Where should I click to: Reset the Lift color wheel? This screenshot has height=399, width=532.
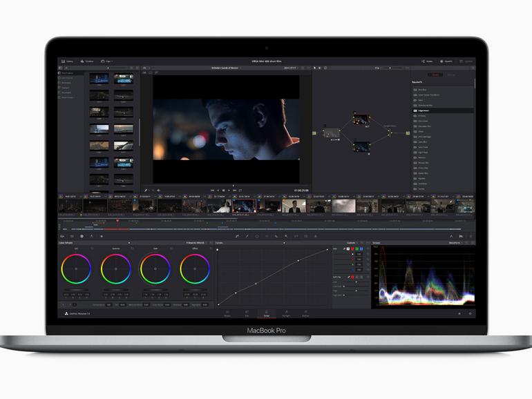93,249
